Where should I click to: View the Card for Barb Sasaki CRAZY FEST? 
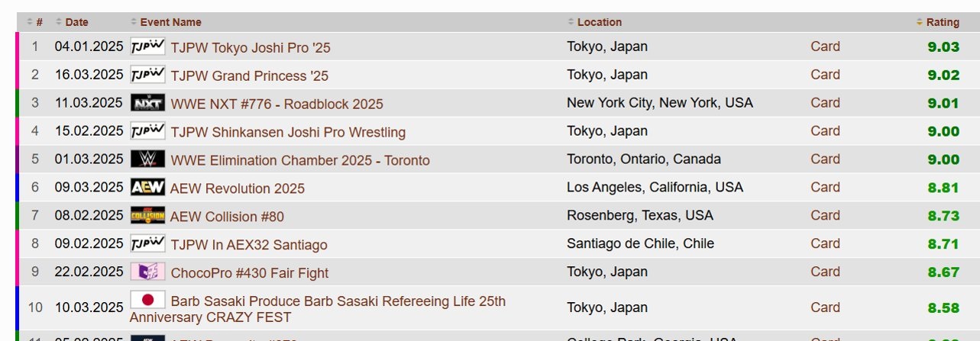825,307
